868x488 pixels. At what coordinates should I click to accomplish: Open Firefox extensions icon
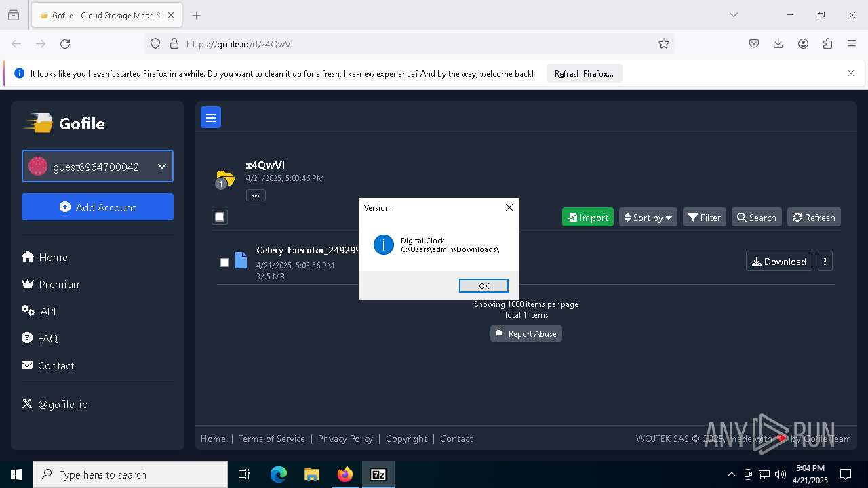pos(827,43)
